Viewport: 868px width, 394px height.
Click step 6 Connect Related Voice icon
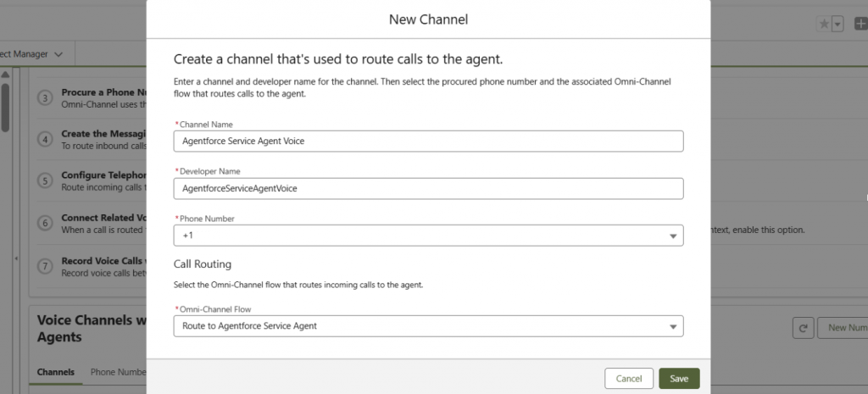click(x=45, y=223)
